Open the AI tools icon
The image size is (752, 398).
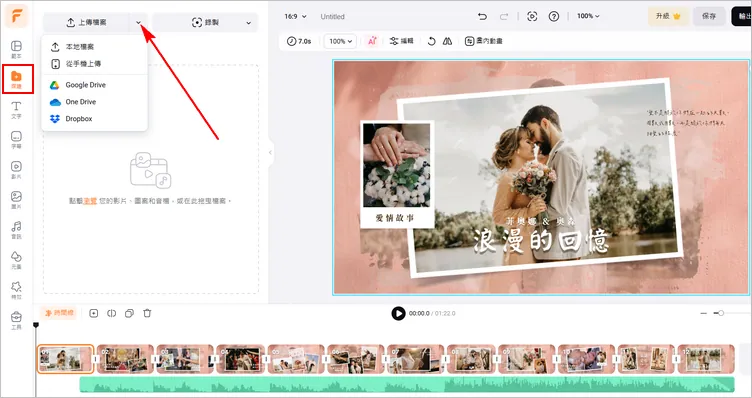pos(372,41)
